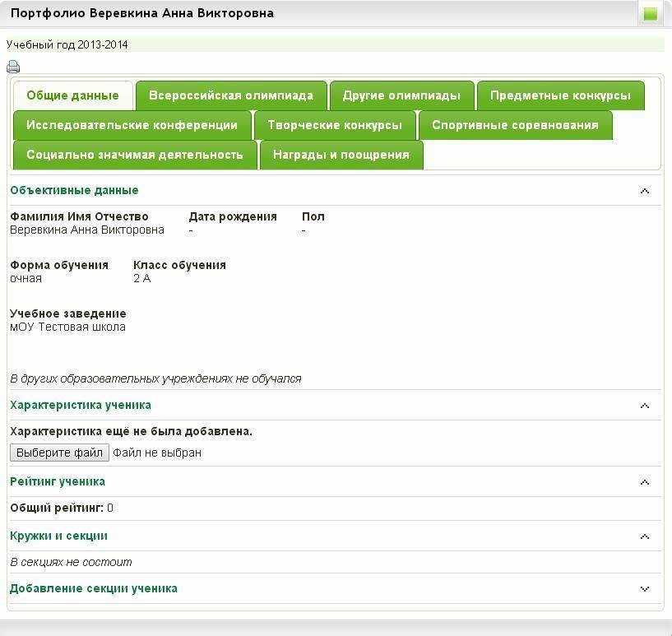Switch to the Творческие конкурсы tab

(x=335, y=125)
